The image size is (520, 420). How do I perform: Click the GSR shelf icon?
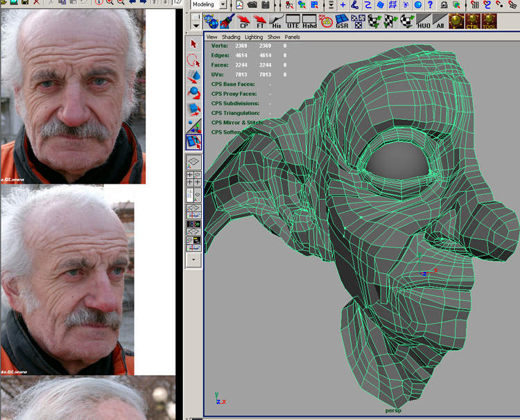(342, 22)
